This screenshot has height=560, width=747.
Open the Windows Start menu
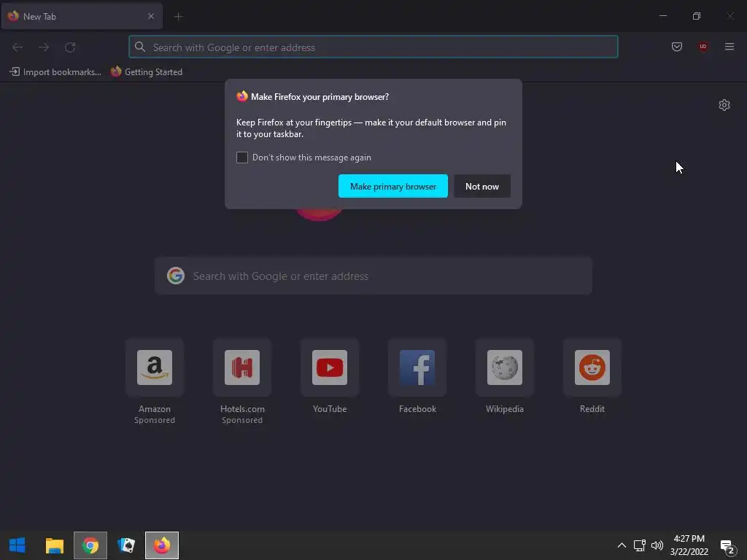tap(18, 545)
